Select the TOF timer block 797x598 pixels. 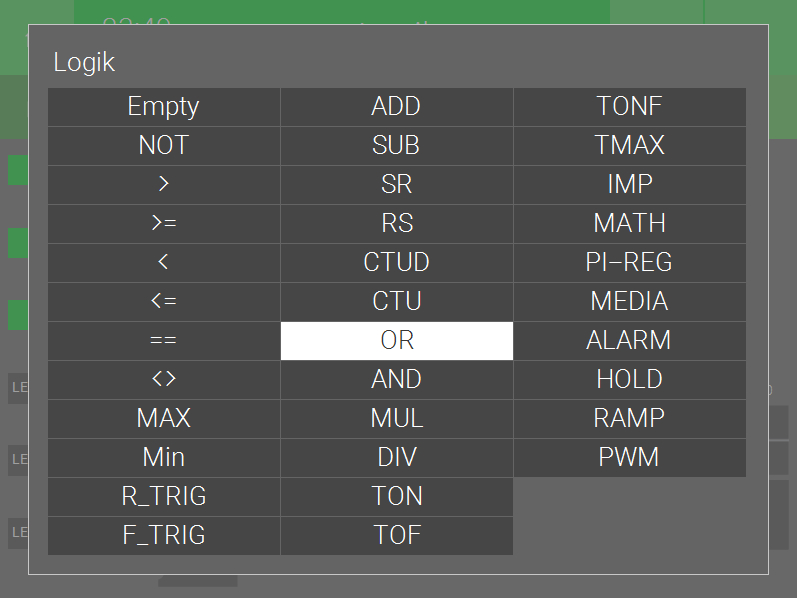pyautogui.click(x=396, y=536)
